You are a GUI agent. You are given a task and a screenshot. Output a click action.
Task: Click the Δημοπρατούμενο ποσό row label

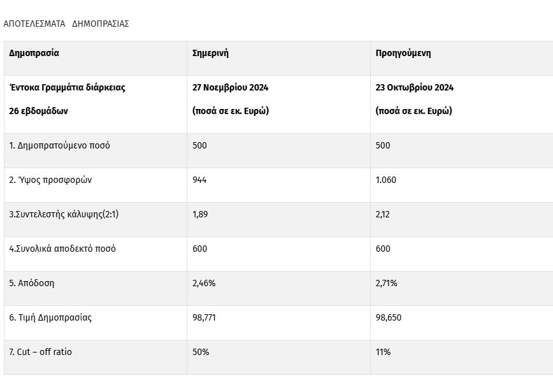[59, 145]
